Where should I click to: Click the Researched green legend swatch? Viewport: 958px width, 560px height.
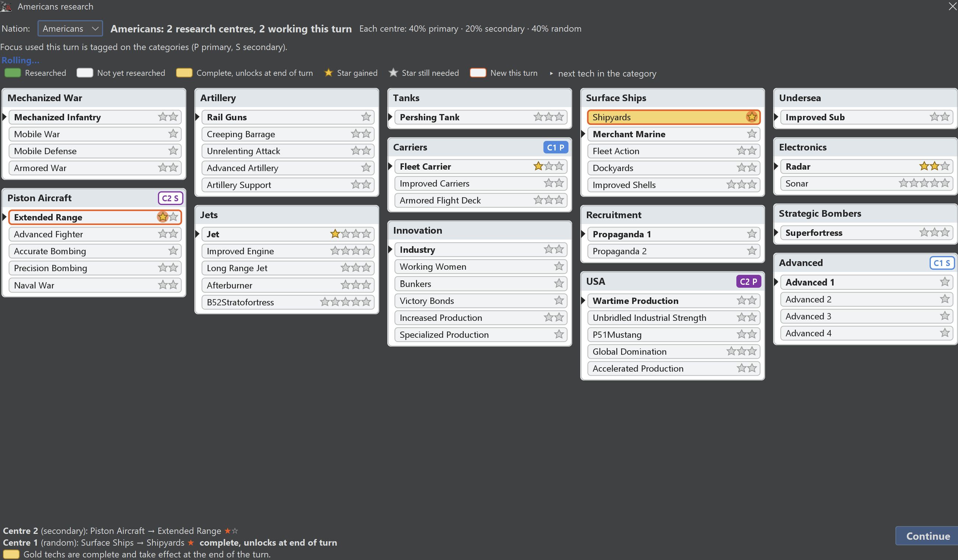[13, 73]
